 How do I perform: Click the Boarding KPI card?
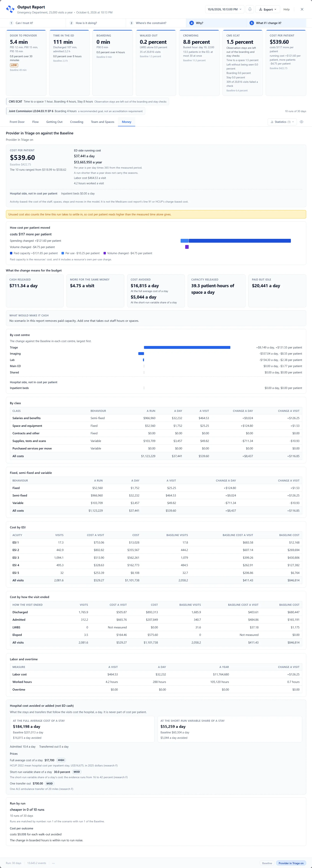point(113,63)
